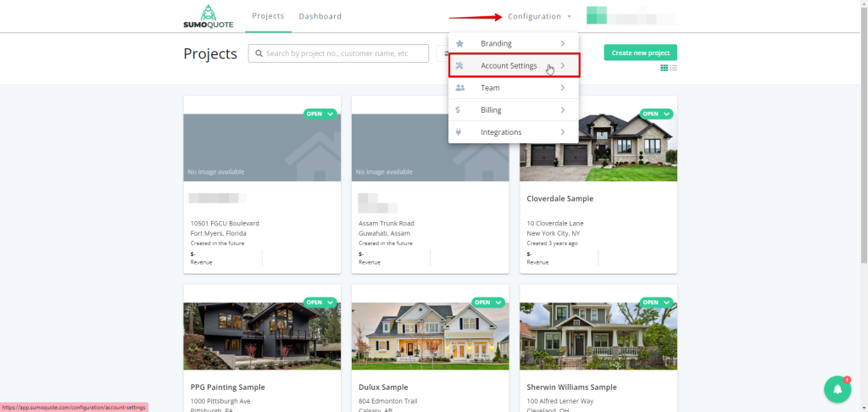The image size is (868, 412).
Task: Click the Integrations plug icon
Action: (x=459, y=132)
